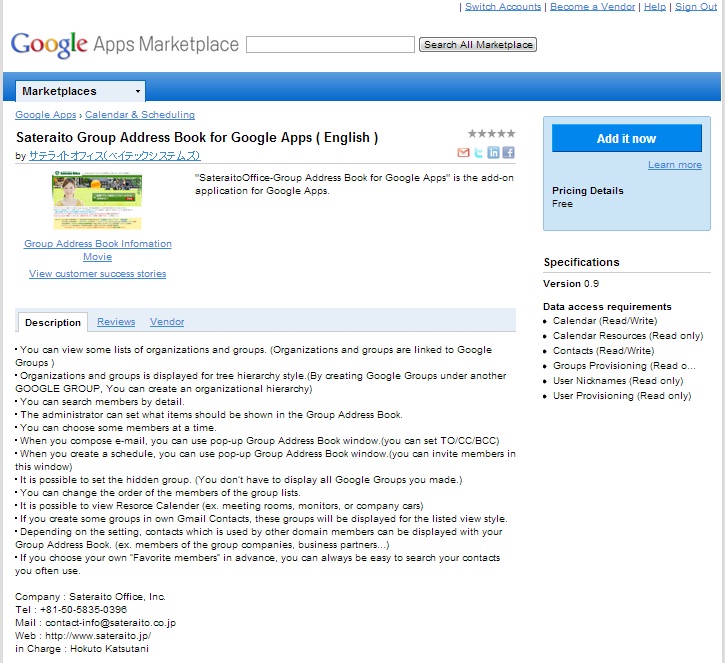Open the Marketplaces dropdown menu
This screenshot has width=725, height=663.
point(81,91)
